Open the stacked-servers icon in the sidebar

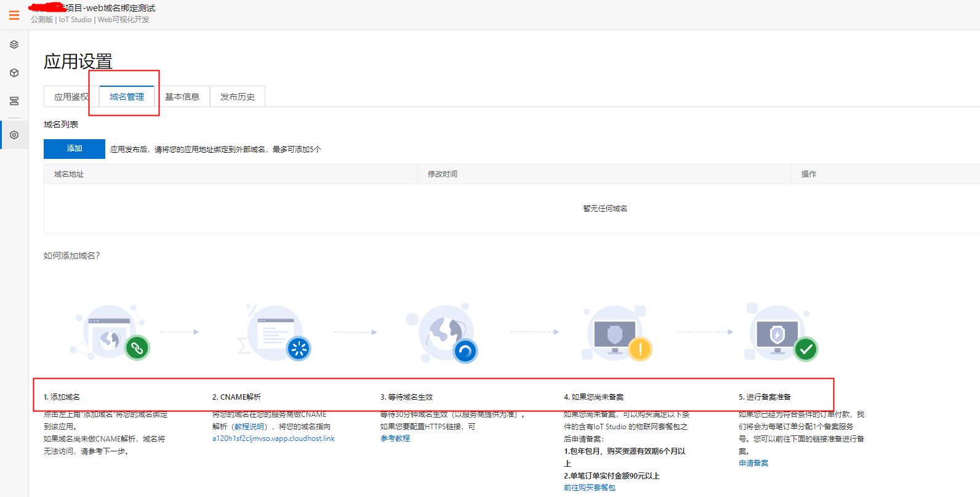click(14, 101)
